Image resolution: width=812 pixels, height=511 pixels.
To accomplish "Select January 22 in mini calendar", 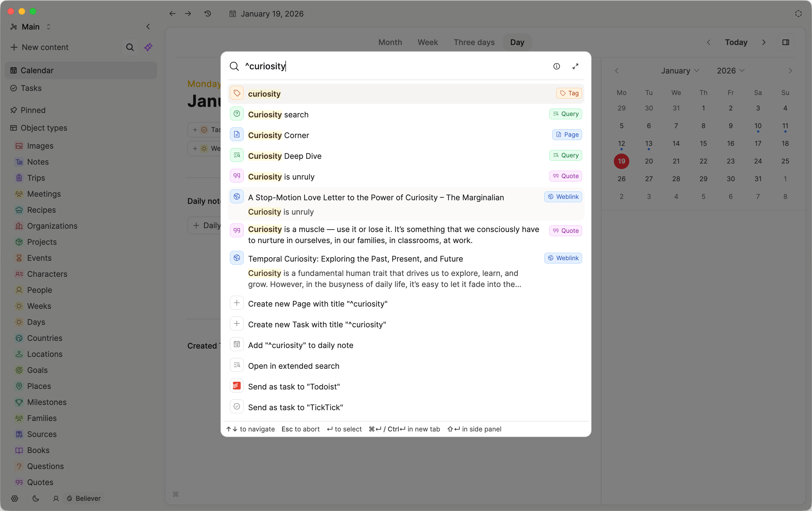I will [x=703, y=161].
